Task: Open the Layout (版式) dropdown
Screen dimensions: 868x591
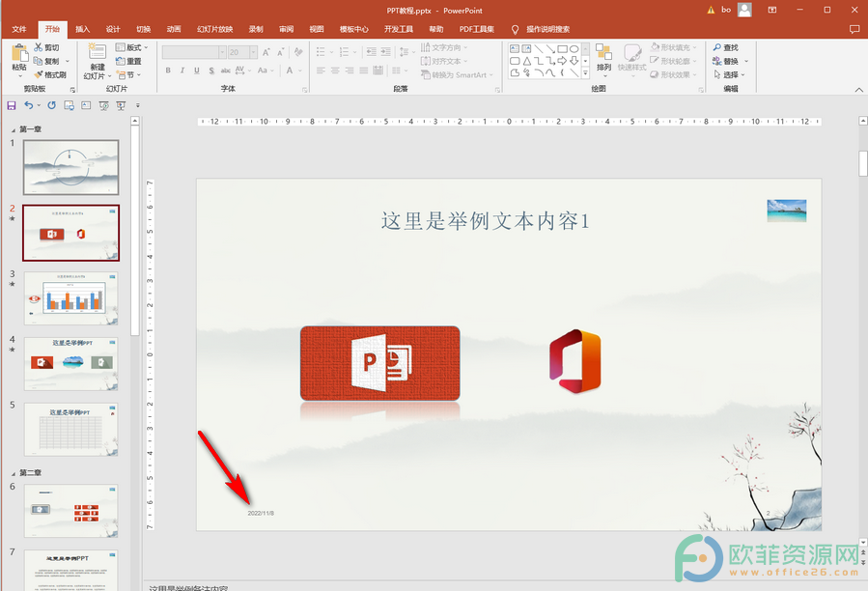Action: click(x=131, y=47)
